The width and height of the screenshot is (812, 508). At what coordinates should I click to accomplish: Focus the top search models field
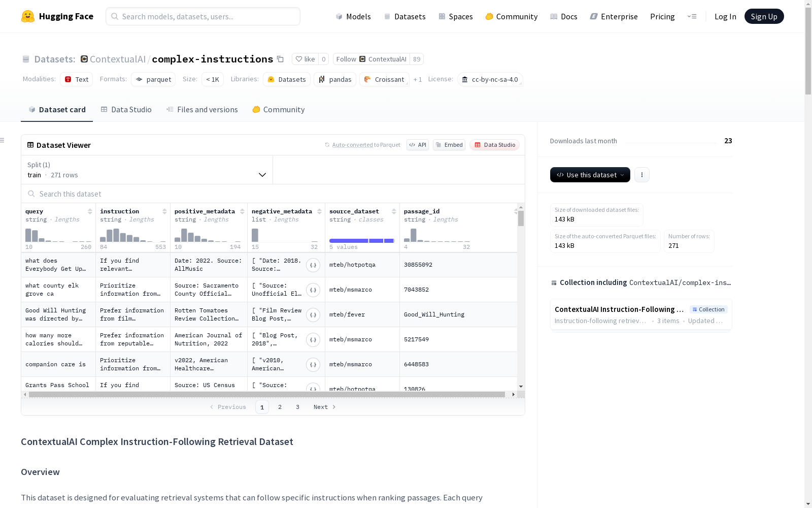pos(203,16)
